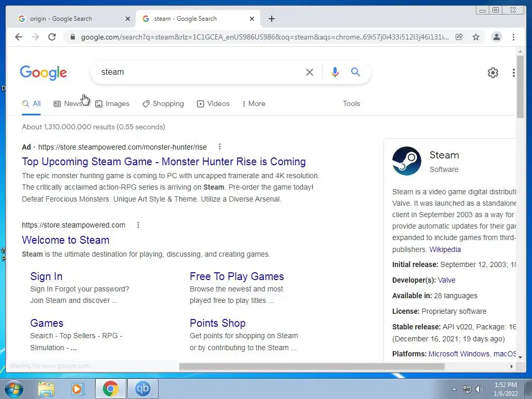
Task: Open Top Upcoming Steam Game ad link
Action: coord(164,162)
